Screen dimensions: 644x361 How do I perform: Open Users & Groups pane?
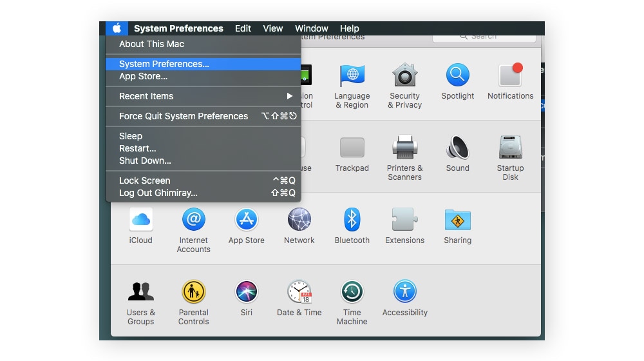click(x=141, y=302)
